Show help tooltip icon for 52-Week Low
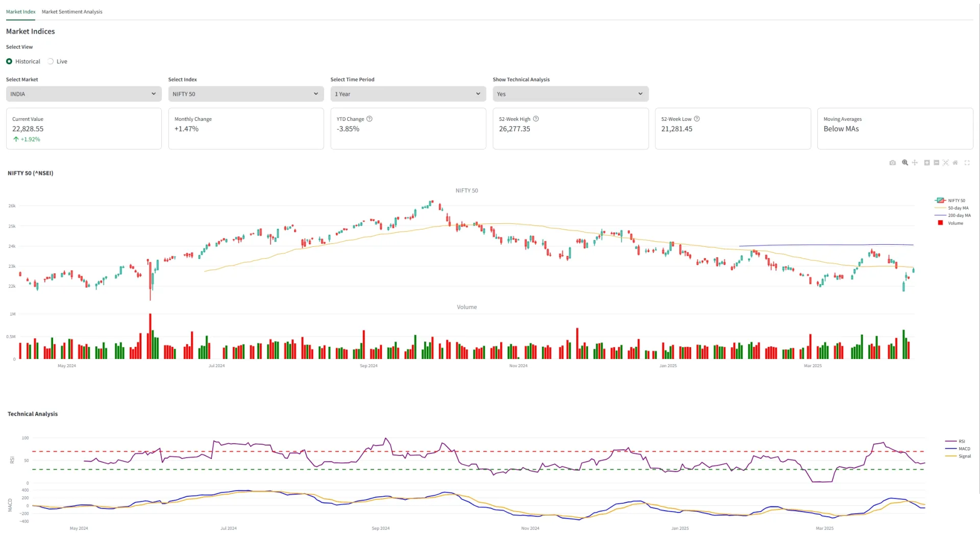 pos(697,119)
